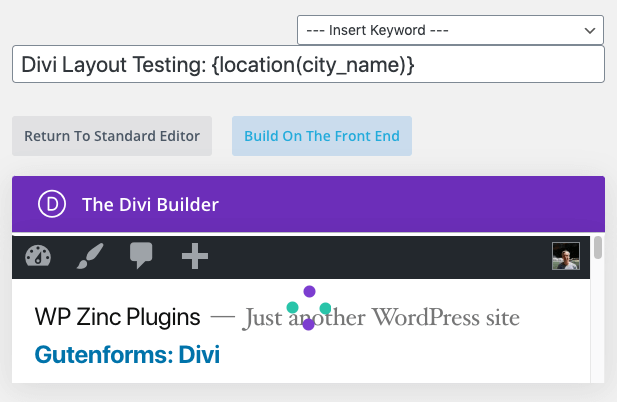Open the dashboard gauge icon
The width and height of the screenshot is (617, 402).
[x=38, y=256]
